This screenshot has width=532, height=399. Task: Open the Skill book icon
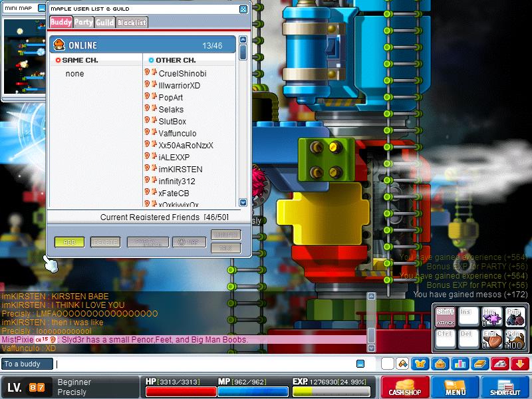click(480, 364)
